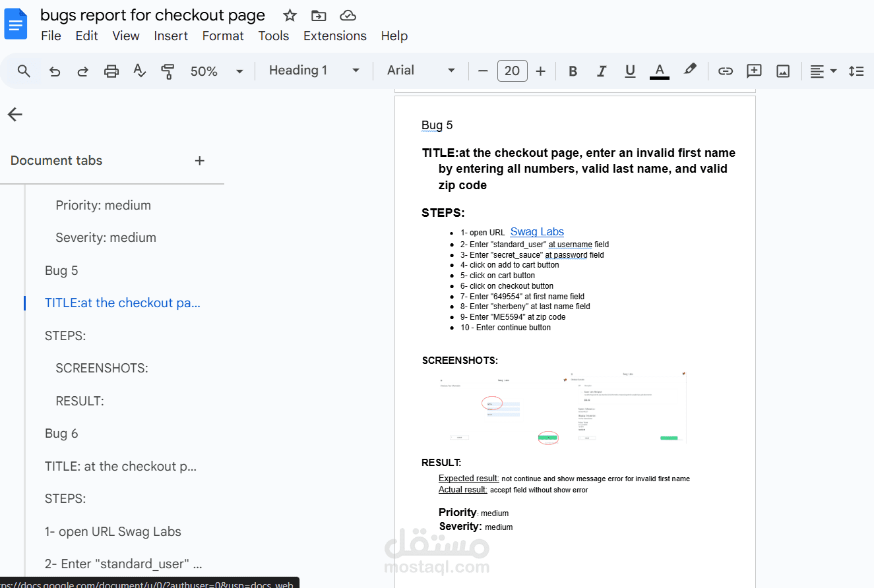Image resolution: width=874 pixels, height=588 pixels.
Task: Open the zoom level dropdown
Action: click(217, 71)
